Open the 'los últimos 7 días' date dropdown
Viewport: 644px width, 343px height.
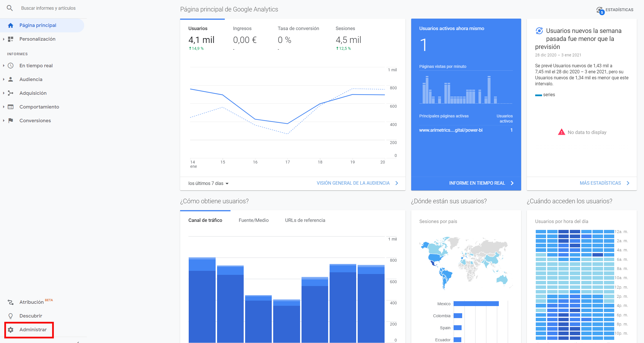point(208,183)
